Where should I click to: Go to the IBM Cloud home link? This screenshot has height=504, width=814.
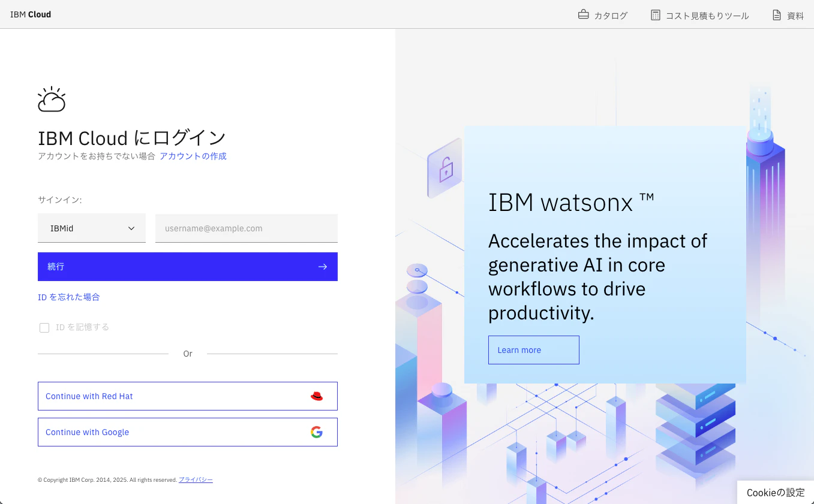31,14
